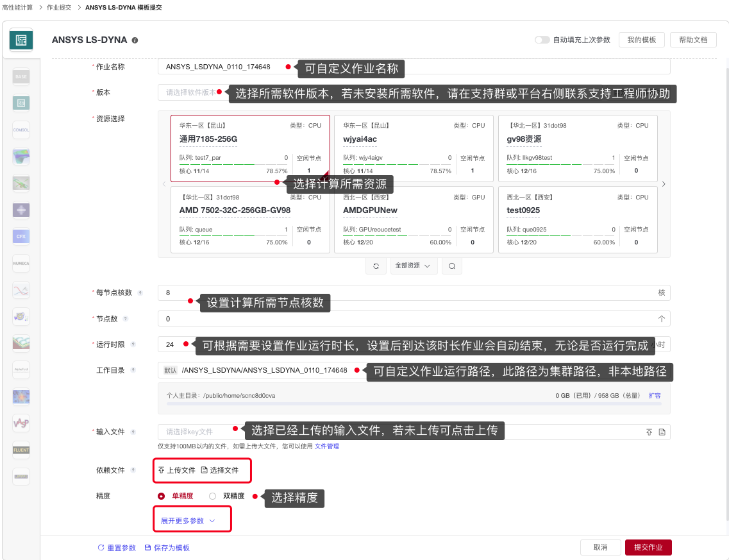Go to 高性能计算 in breadcrumb
729x560 pixels.
18,7
